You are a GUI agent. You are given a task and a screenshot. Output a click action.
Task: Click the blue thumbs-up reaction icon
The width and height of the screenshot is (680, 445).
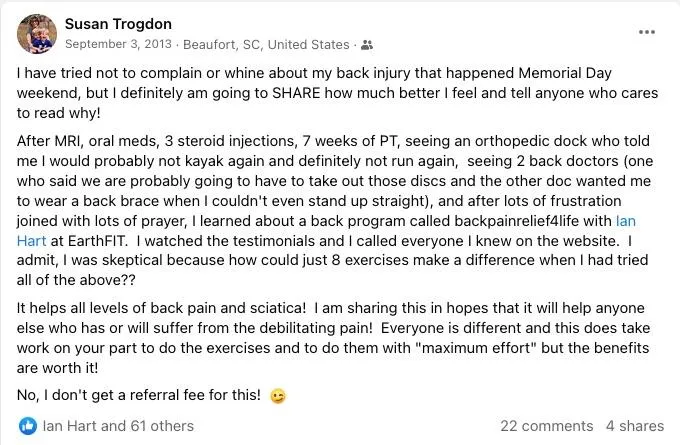[x=28, y=426]
